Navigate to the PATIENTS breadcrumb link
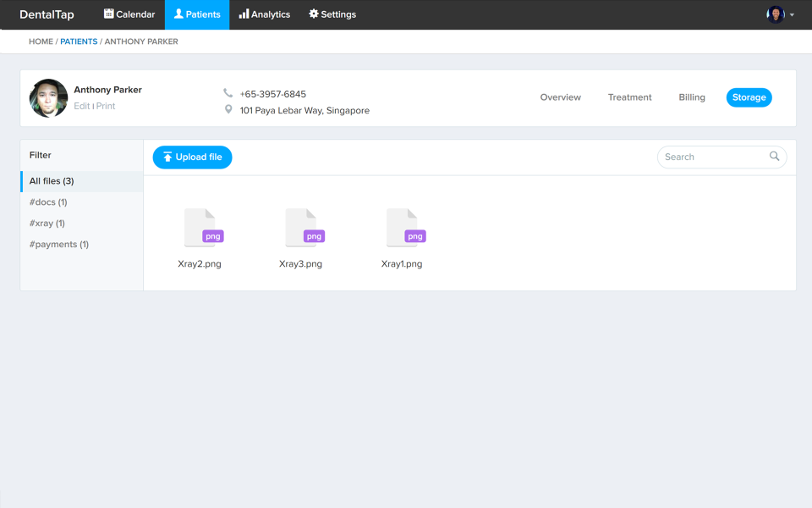The width and height of the screenshot is (812, 508). pyautogui.click(x=79, y=41)
